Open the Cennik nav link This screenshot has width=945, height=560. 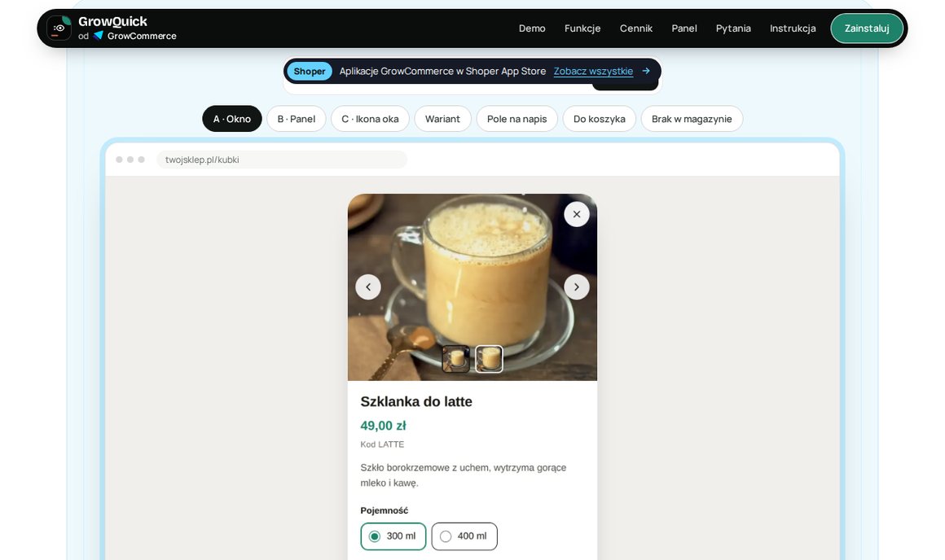click(635, 28)
